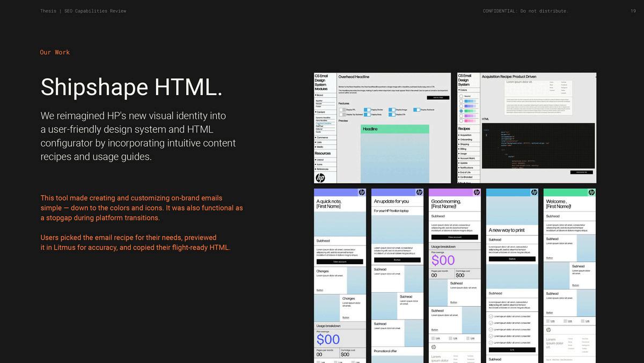
Task: Select the green palette radio button
Action: point(462,111)
